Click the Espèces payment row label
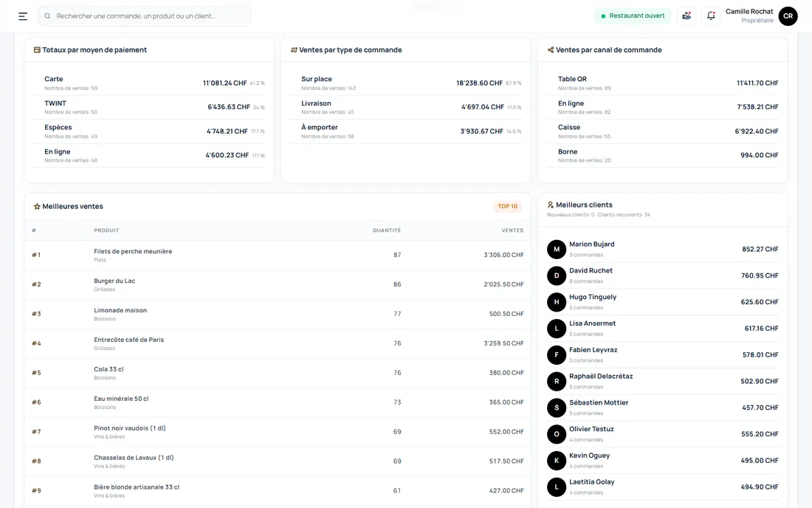The image size is (812, 508). tap(58, 128)
